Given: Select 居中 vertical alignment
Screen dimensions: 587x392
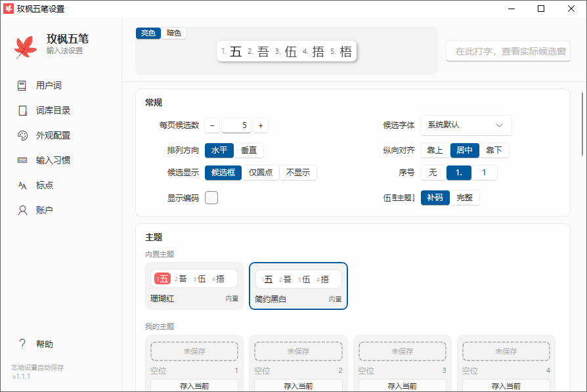Looking at the screenshot, I should pos(465,150).
